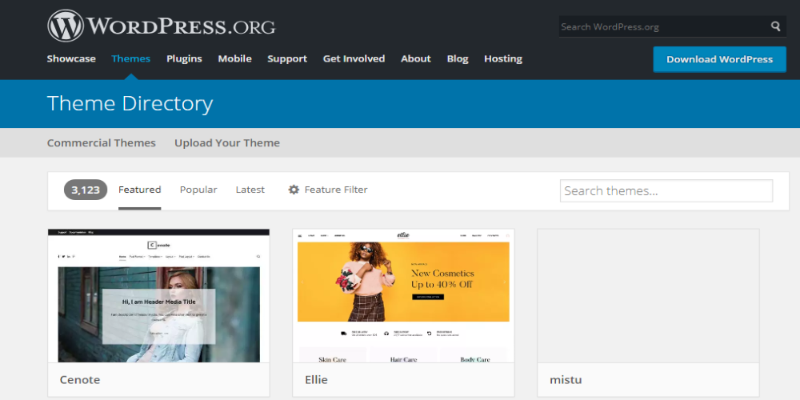Screen dimensions: 800x400
Task: Go to the Plugins page
Action: [x=184, y=59]
